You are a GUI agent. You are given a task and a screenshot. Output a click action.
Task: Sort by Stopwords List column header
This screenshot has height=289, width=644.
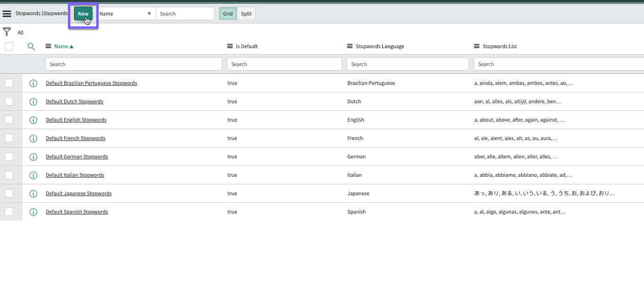coord(500,46)
